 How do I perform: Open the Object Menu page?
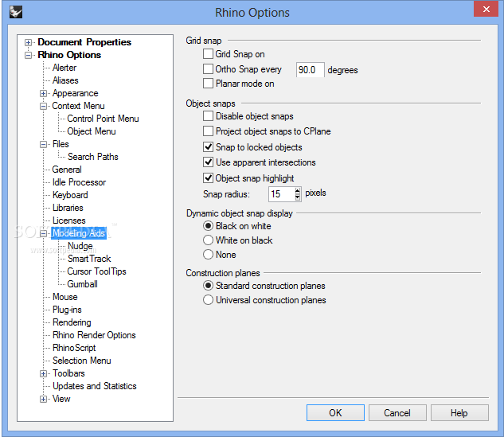point(92,131)
